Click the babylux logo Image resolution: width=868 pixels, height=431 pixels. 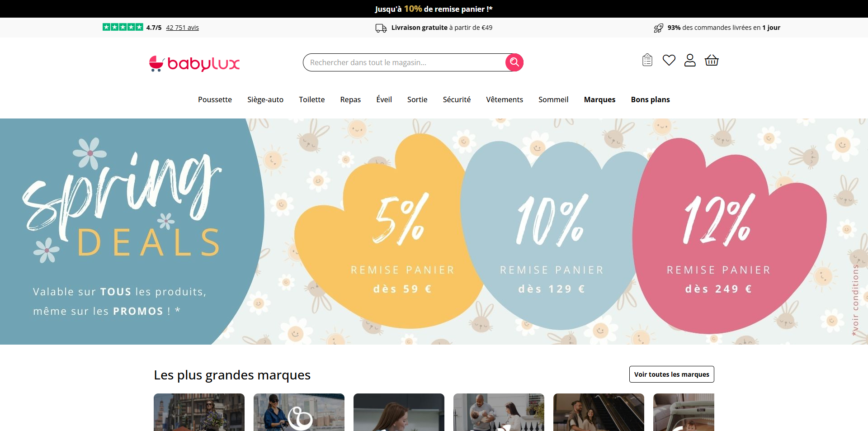click(194, 64)
